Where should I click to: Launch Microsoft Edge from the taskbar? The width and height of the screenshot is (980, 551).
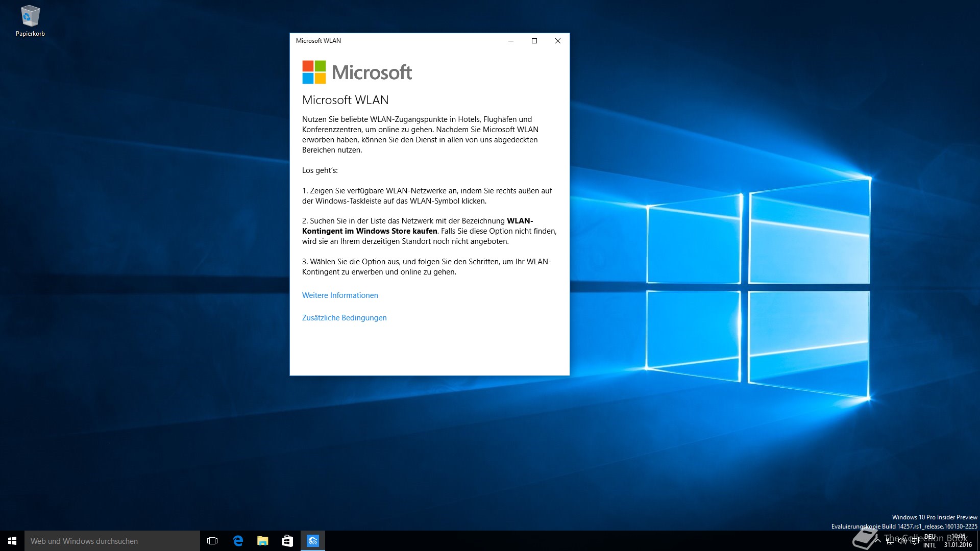point(237,541)
